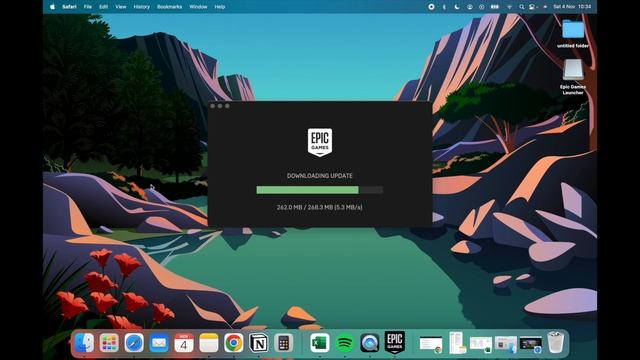
Task: Open the Trash in the dock
Action: (556, 342)
